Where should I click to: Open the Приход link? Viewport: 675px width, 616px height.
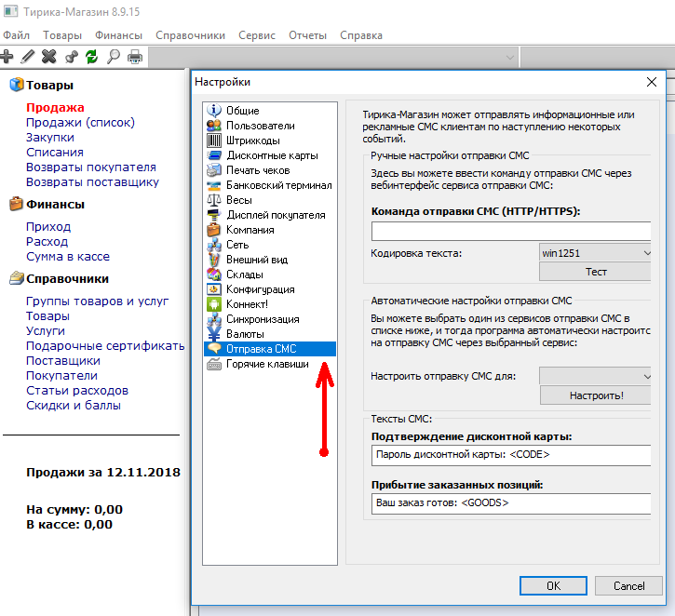tap(48, 227)
